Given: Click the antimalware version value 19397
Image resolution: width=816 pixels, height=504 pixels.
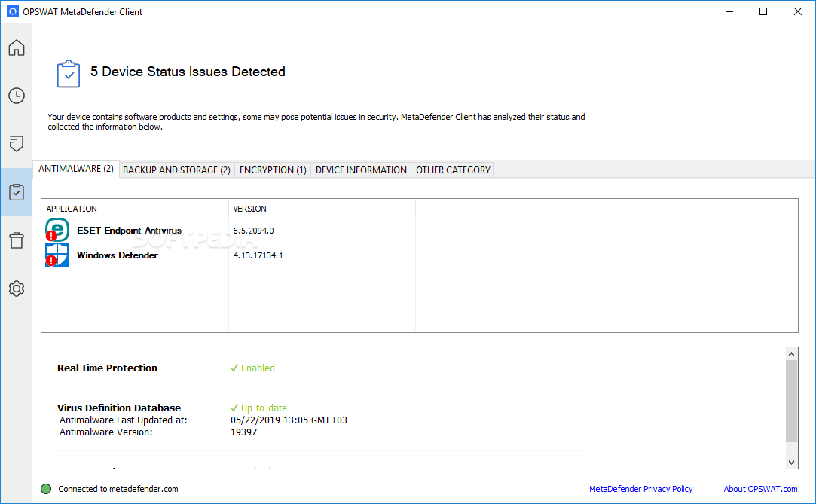Looking at the screenshot, I should pos(243,432).
